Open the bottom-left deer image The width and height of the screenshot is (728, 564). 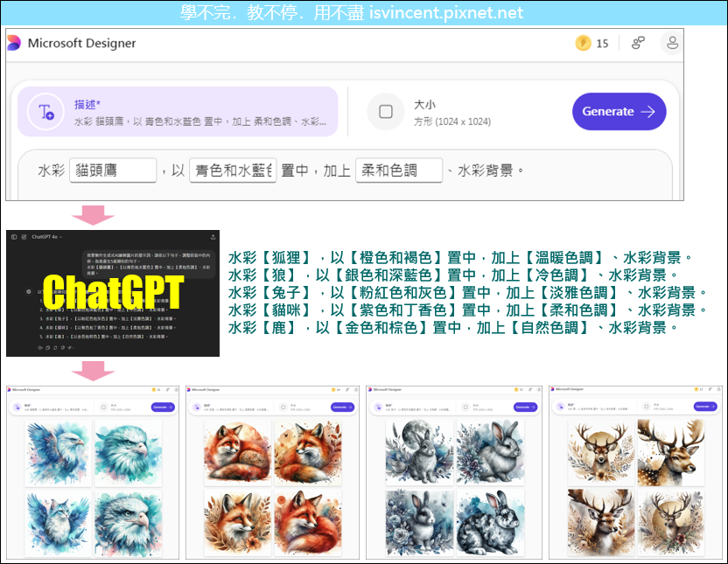[x=601, y=523]
